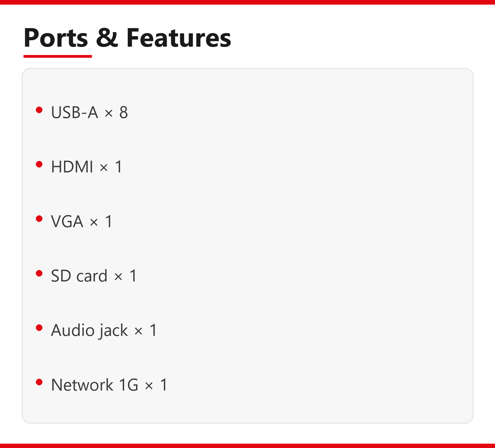Screen dimensions: 495x448
Task: Click the SD card × 1 entry
Action: pyautogui.click(x=94, y=276)
